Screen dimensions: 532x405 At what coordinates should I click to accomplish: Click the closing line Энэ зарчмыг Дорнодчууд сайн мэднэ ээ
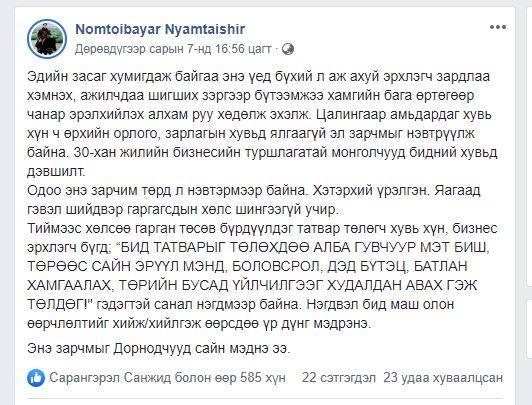(159, 348)
